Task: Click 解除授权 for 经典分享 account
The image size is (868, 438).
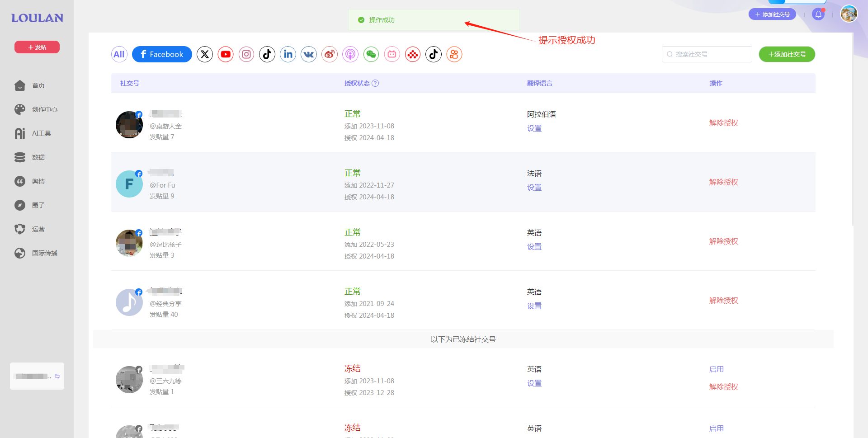Action: [723, 301]
